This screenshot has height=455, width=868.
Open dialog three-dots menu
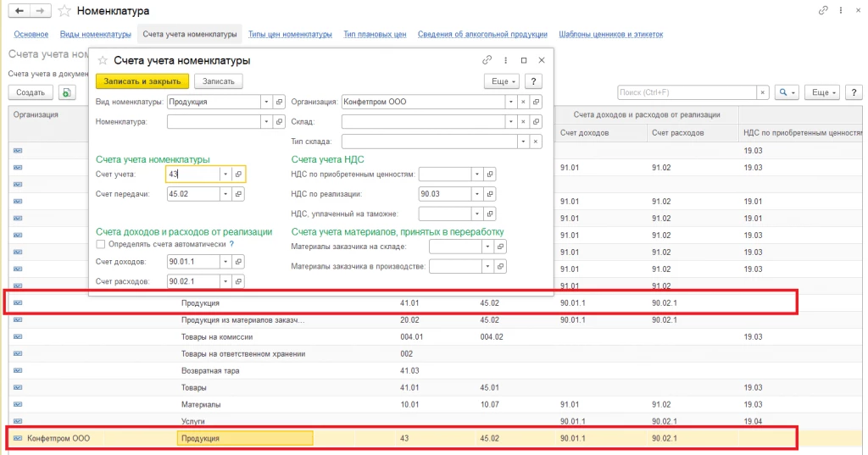click(x=505, y=60)
